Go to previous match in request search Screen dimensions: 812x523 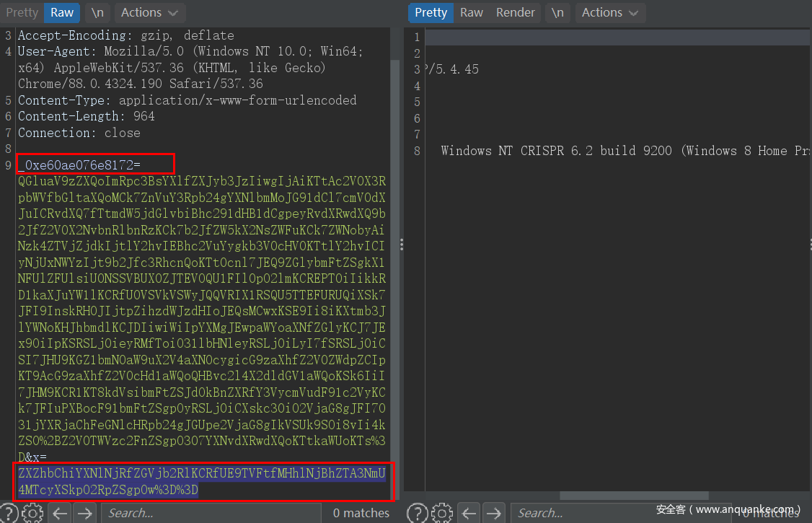[x=61, y=513]
